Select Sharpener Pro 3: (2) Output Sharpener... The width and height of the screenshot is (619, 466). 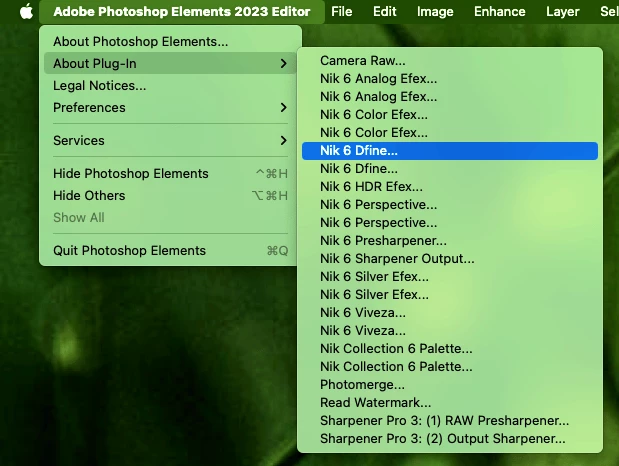coord(450,438)
